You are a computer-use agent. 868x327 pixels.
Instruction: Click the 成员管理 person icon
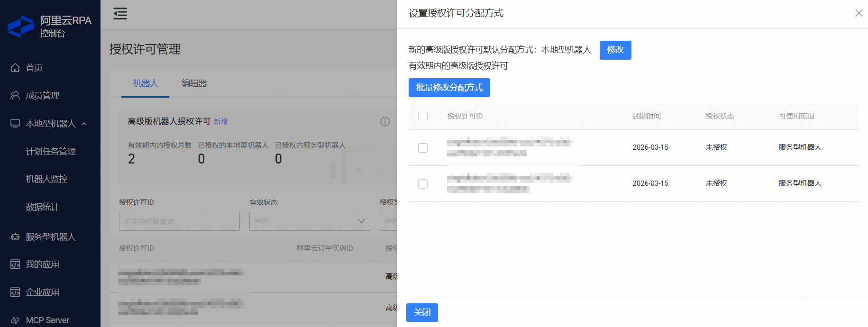15,95
